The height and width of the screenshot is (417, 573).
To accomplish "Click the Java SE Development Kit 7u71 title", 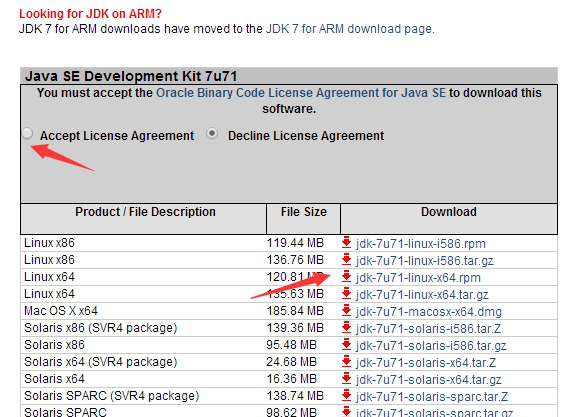I will coord(131,76).
